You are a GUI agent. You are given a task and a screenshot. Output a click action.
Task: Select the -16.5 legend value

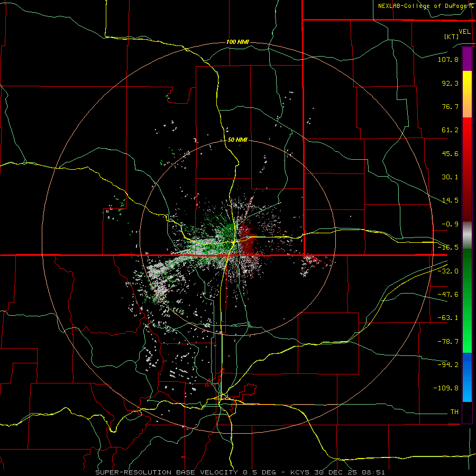(x=448, y=248)
